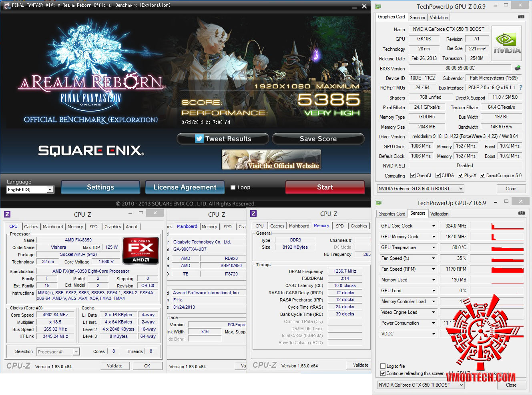This screenshot has width=532, height=395.
Task: Click the GPU-Z title bar icon of Graphics Card window
Action: coord(378,7)
